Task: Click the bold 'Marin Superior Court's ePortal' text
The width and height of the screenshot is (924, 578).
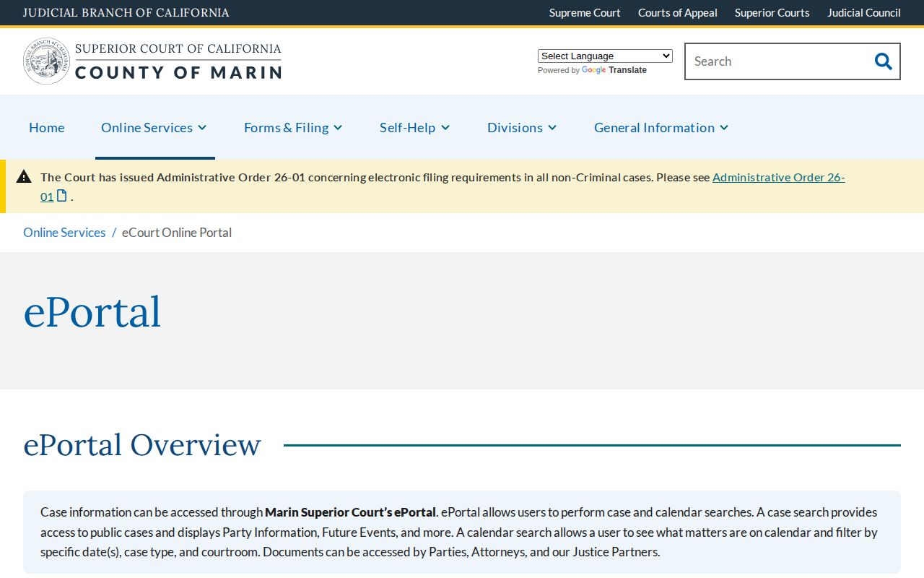Action: point(350,512)
